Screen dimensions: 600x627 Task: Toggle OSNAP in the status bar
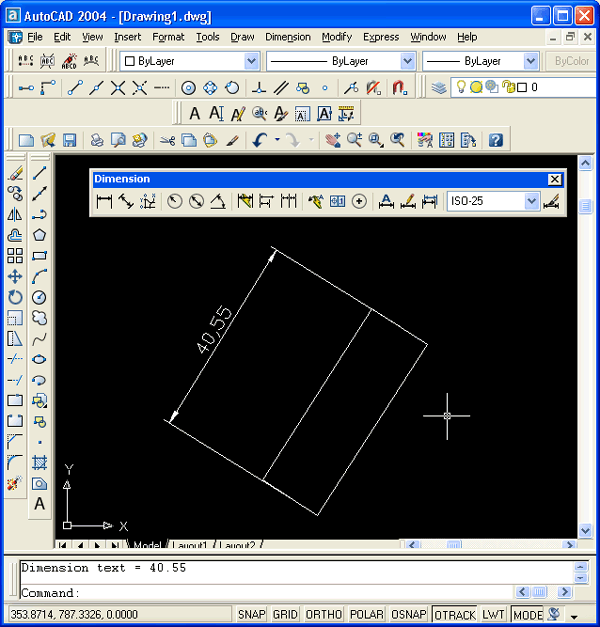[x=409, y=615]
